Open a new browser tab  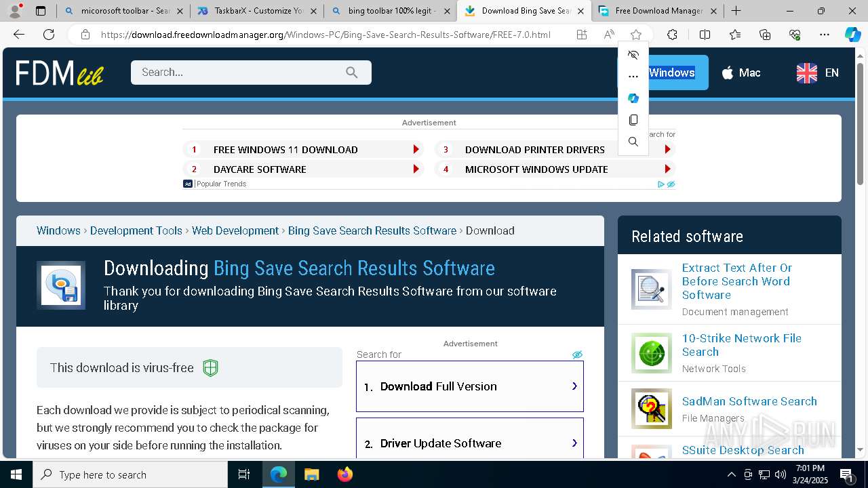[x=736, y=11]
